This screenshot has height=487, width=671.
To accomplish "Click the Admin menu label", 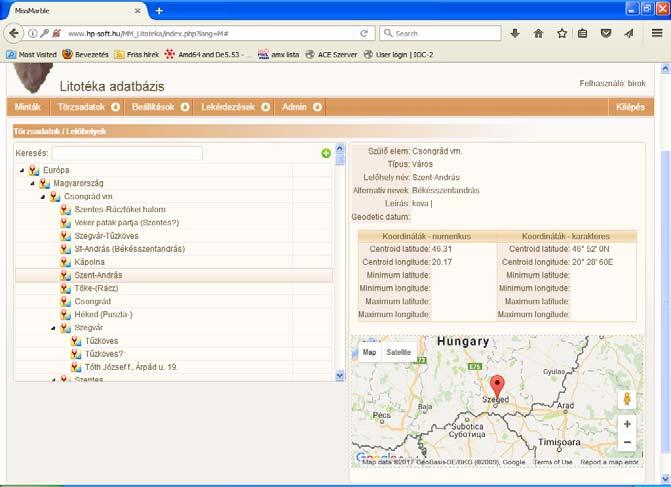I will [x=294, y=107].
